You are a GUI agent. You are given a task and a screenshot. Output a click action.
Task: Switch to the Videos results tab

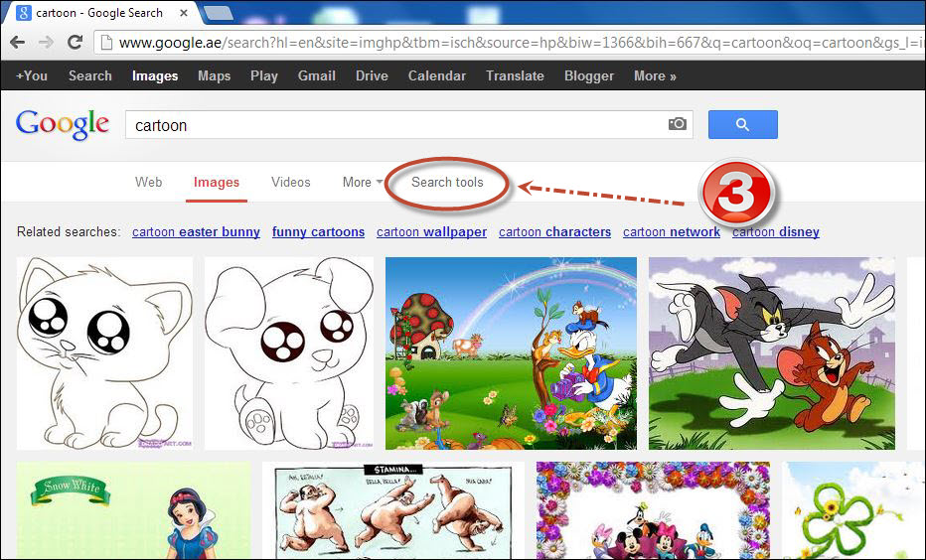[x=290, y=182]
